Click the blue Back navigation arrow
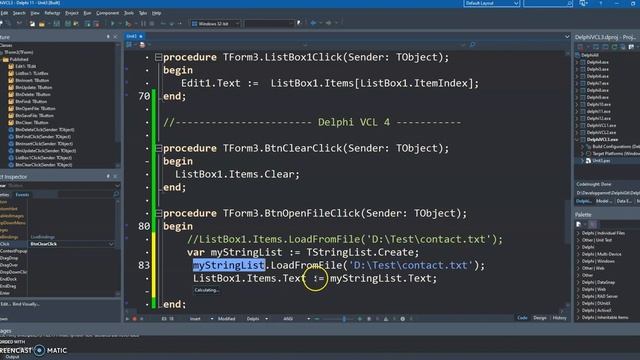640x360 pixels. [x=313, y=23]
